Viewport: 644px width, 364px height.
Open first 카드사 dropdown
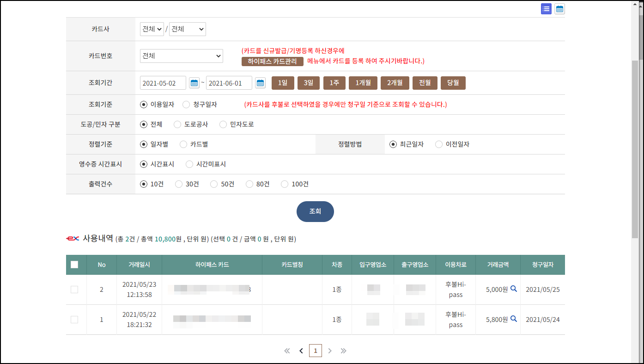coord(152,29)
